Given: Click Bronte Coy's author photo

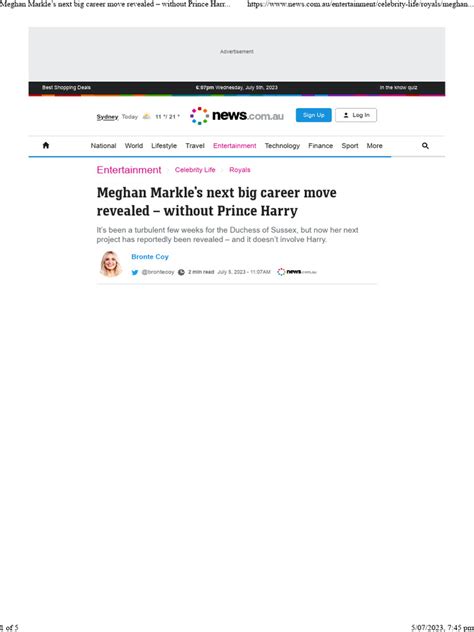Looking at the screenshot, I should [x=110, y=264].
